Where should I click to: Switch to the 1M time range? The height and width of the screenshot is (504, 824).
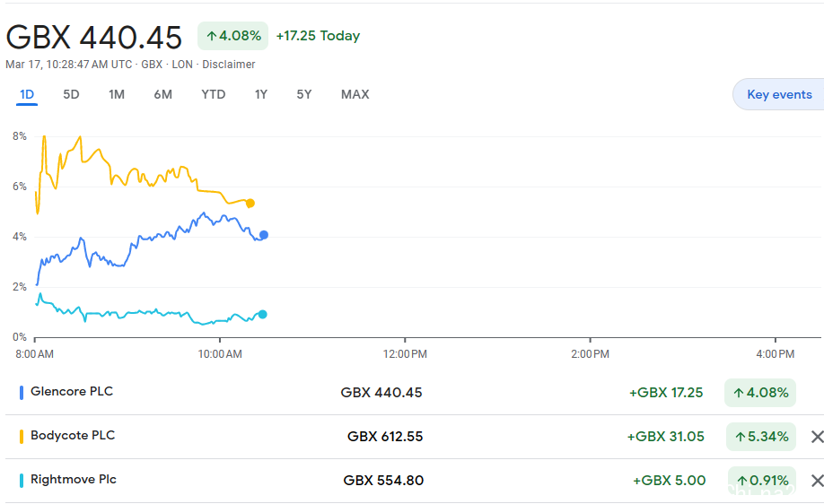[x=117, y=94]
